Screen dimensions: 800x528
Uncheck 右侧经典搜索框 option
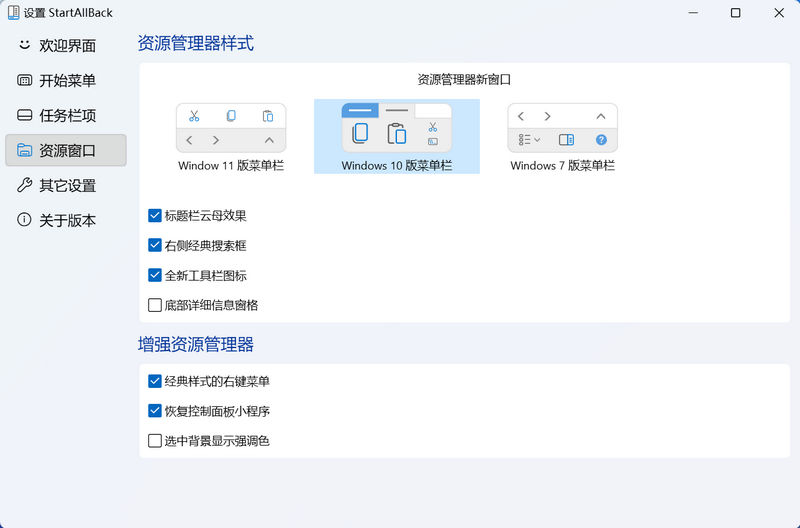tap(155, 245)
